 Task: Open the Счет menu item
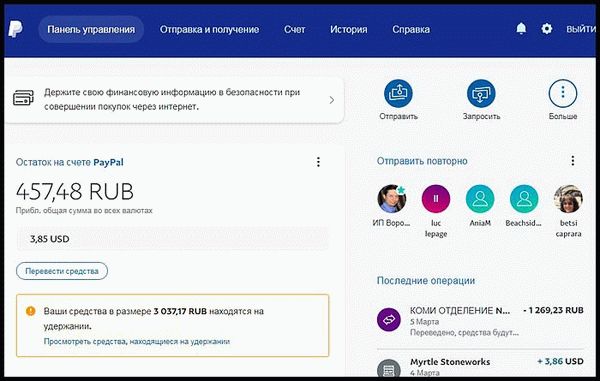point(294,29)
